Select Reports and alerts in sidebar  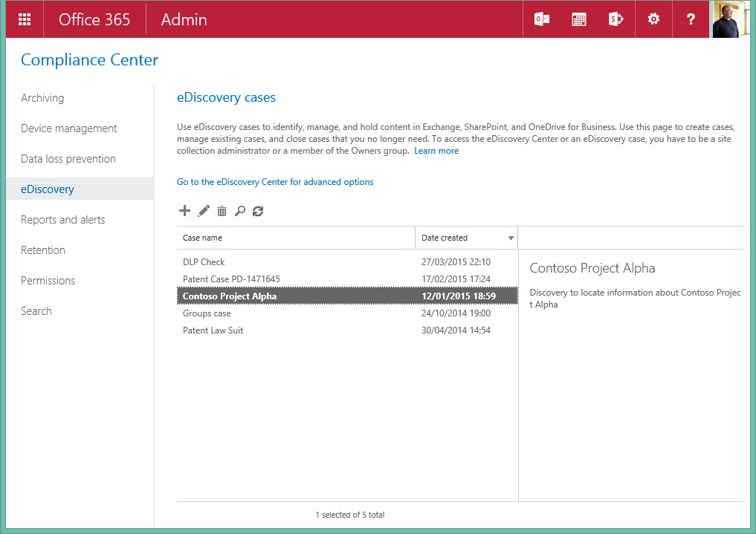click(63, 220)
